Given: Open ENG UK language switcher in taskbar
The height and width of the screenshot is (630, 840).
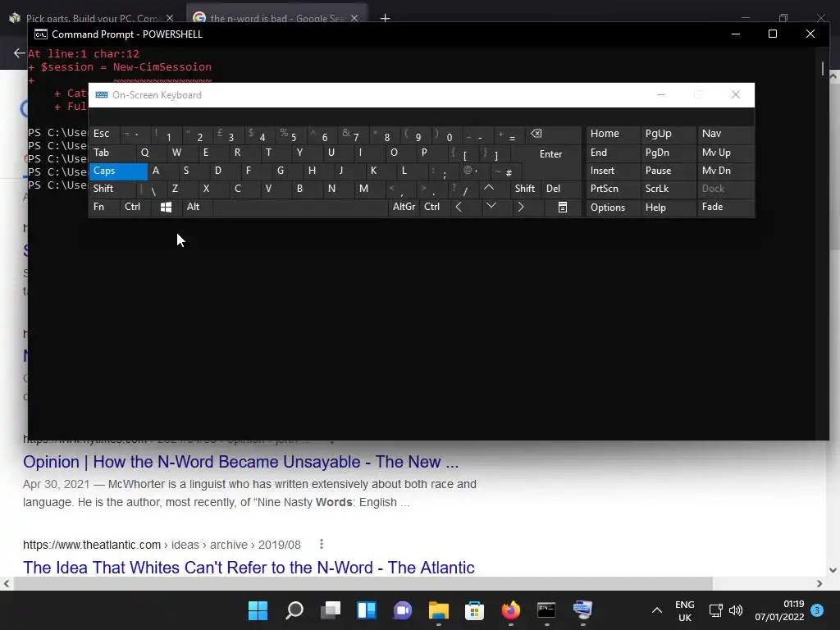Looking at the screenshot, I should pos(685,610).
